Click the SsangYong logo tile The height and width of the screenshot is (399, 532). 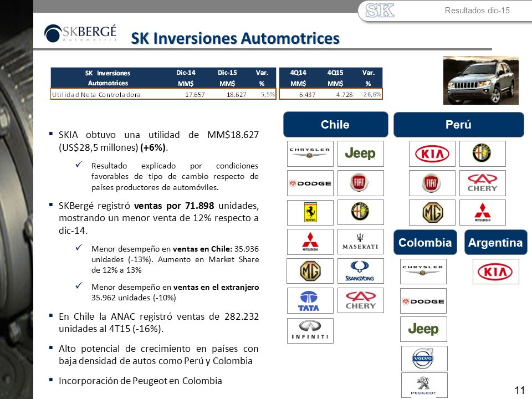(x=361, y=271)
